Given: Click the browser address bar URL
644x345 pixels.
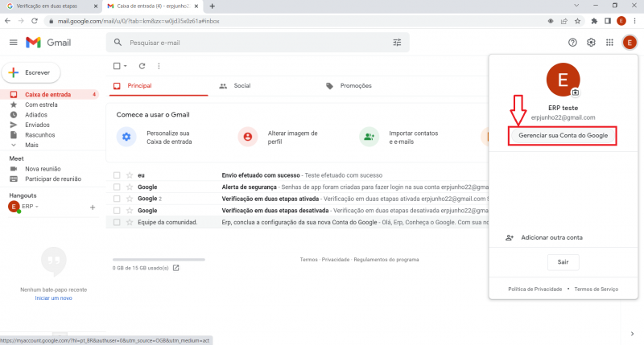Looking at the screenshot, I should click(138, 21).
